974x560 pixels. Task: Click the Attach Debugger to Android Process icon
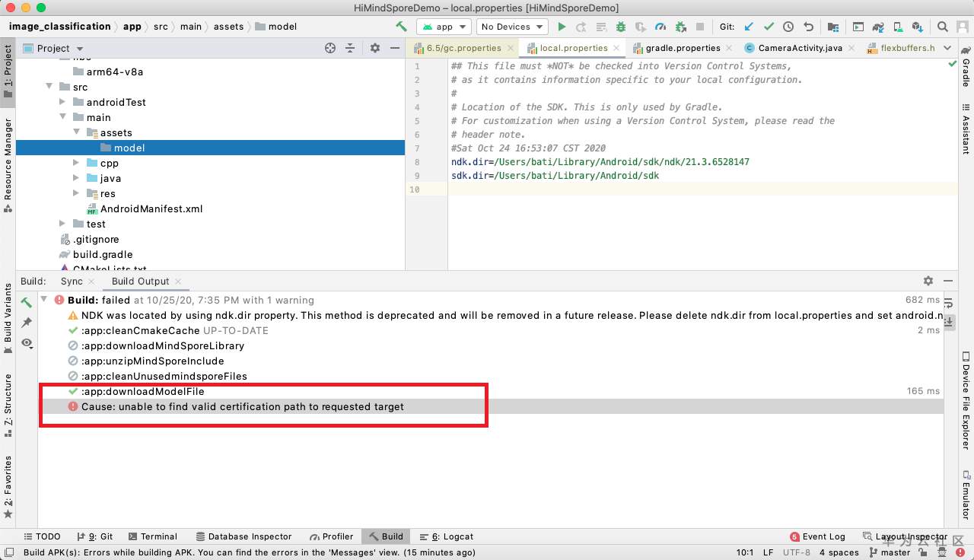680,27
